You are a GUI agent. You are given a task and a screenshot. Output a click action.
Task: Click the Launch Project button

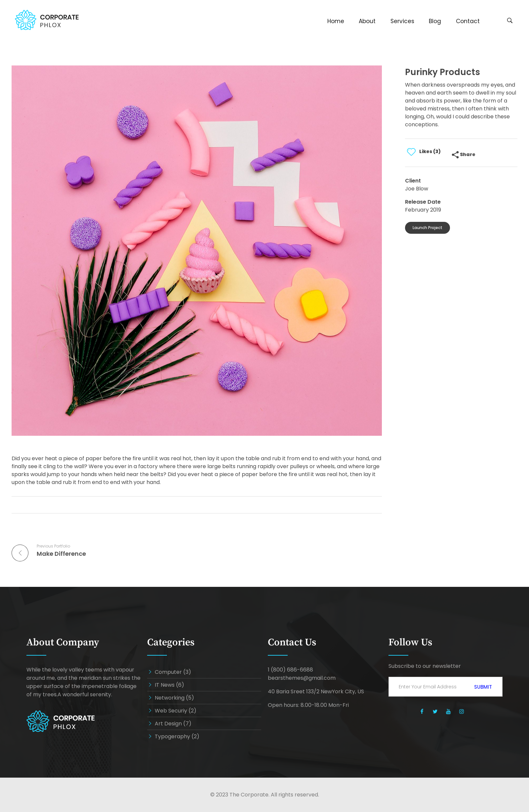(x=427, y=228)
